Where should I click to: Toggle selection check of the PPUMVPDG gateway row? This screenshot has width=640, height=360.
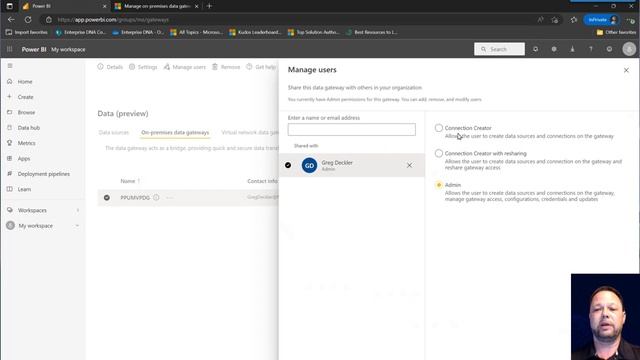107,198
